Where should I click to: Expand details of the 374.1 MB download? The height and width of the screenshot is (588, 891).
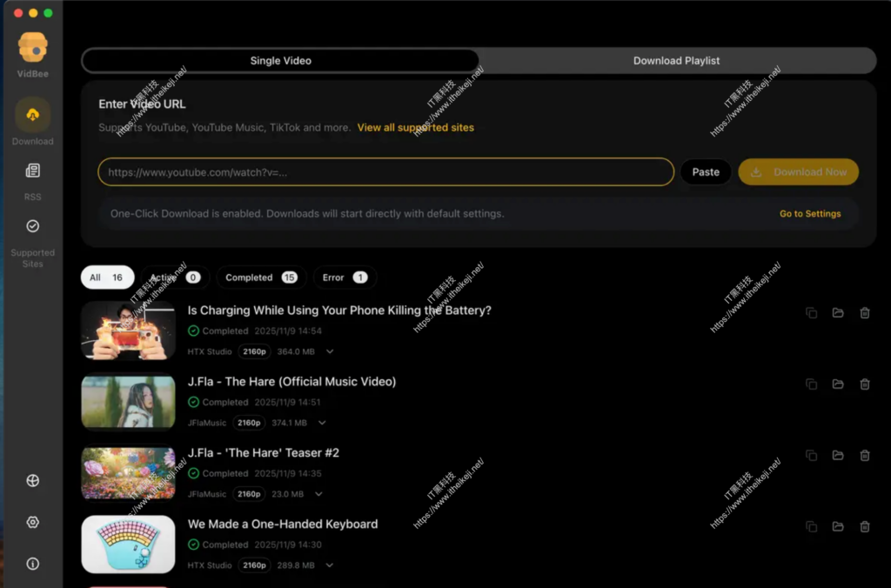pyautogui.click(x=322, y=424)
